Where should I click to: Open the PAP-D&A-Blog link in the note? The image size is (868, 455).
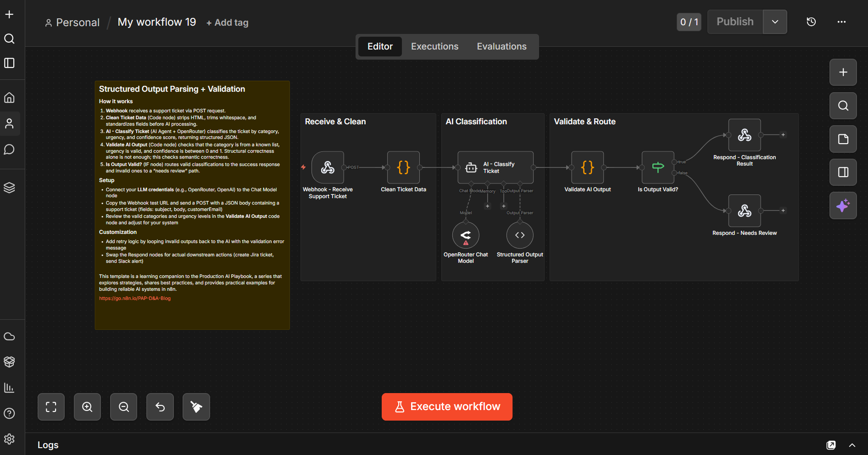[135, 298]
